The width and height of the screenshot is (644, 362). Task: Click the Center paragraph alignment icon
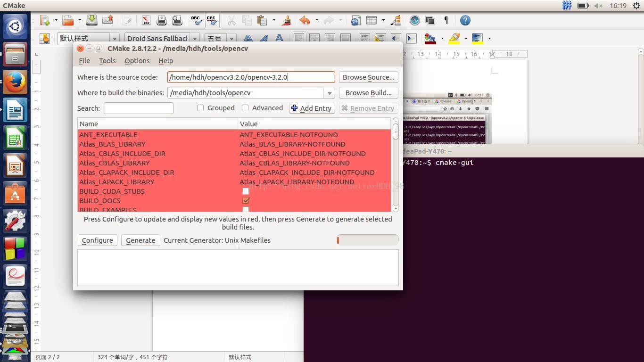click(314, 38)
